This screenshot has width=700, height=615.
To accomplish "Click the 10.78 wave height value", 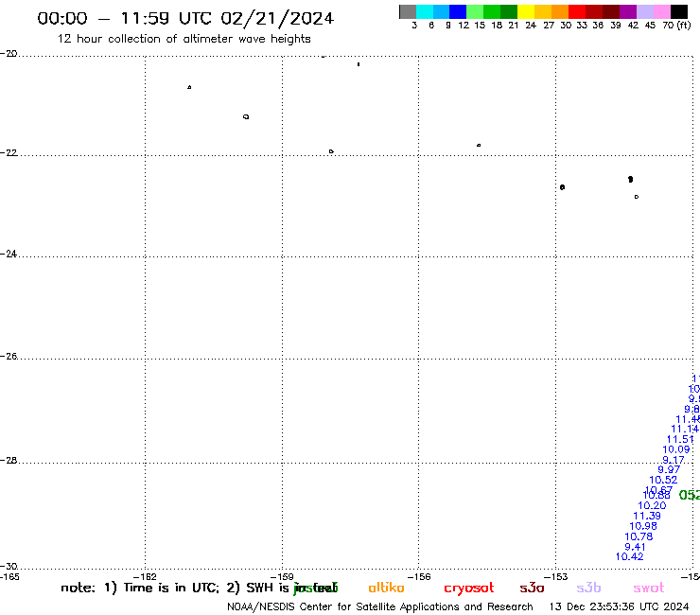I will [639, 536].
